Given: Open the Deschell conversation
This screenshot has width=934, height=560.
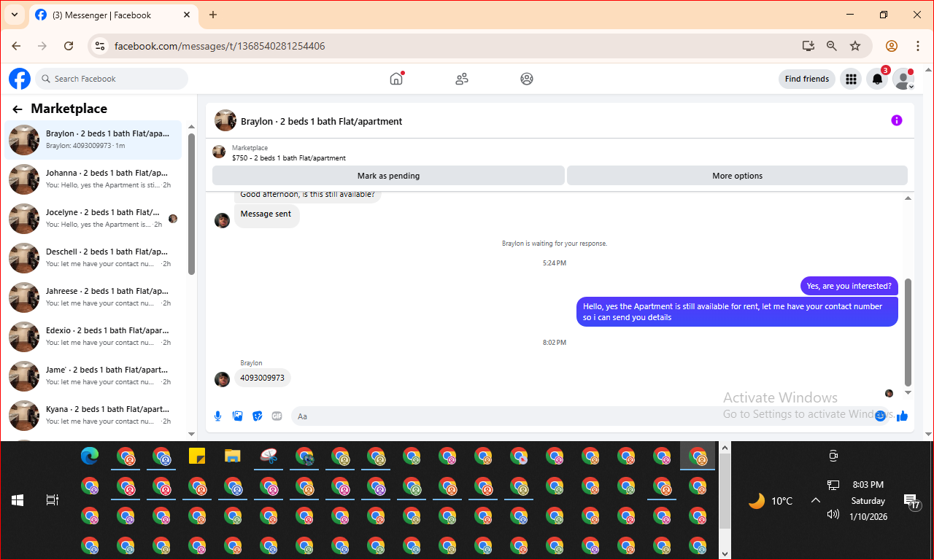Looking at the screenshot, I should [x=93, y=257].
